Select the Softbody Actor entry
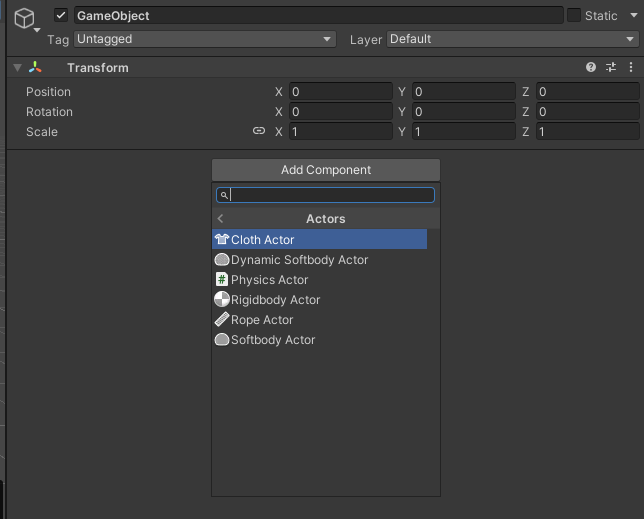 click(272, 340)
